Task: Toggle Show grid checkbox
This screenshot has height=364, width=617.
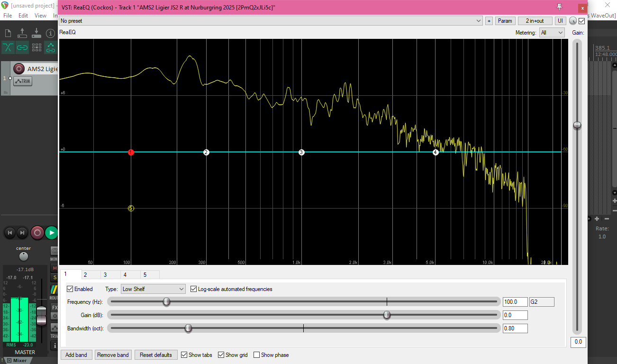Action: click(221, 355)
